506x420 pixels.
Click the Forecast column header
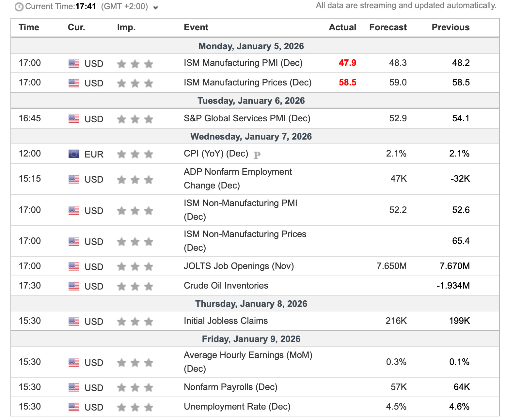388,27
